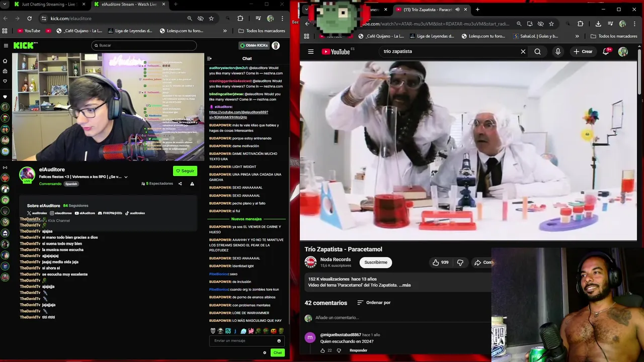Click the YouTube 'Crear' button
The height and width of the screenshot is (362, 644).
pos(583,51)
